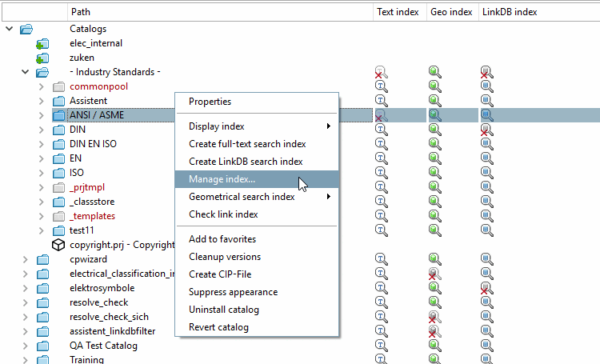Click the zuken catalog folder icon

pyautogui.click(x=42, y=58)
